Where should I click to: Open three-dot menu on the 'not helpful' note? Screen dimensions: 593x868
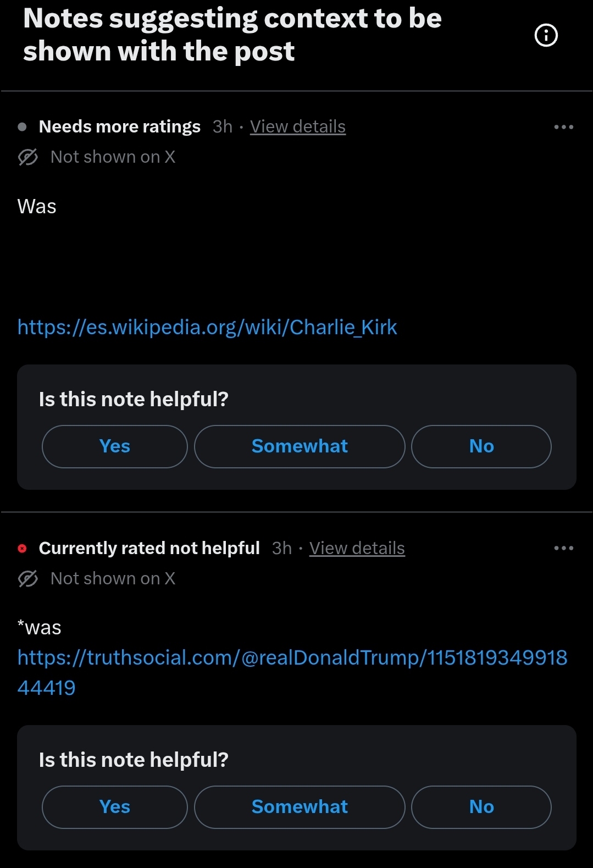tap(564, 548)
